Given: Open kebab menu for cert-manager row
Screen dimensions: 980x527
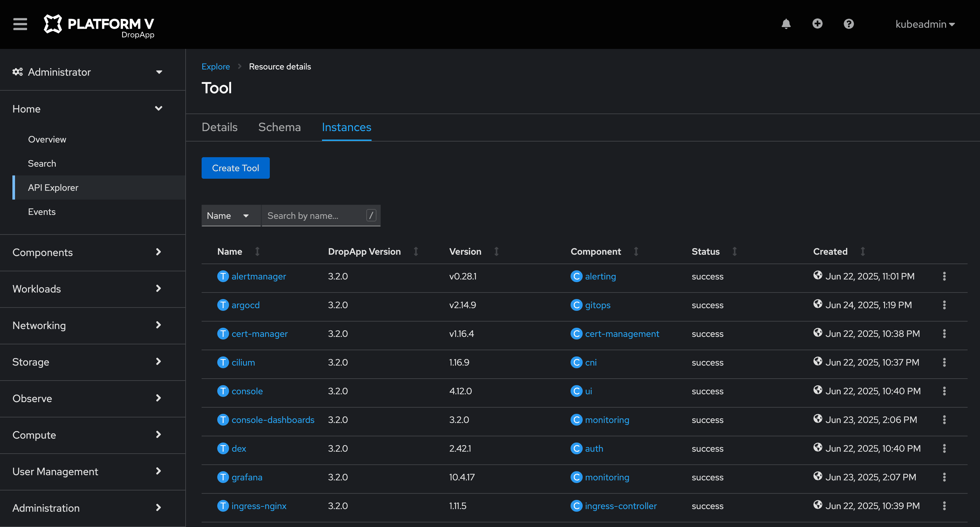Looking at the screenshot, I should [944, 334].
